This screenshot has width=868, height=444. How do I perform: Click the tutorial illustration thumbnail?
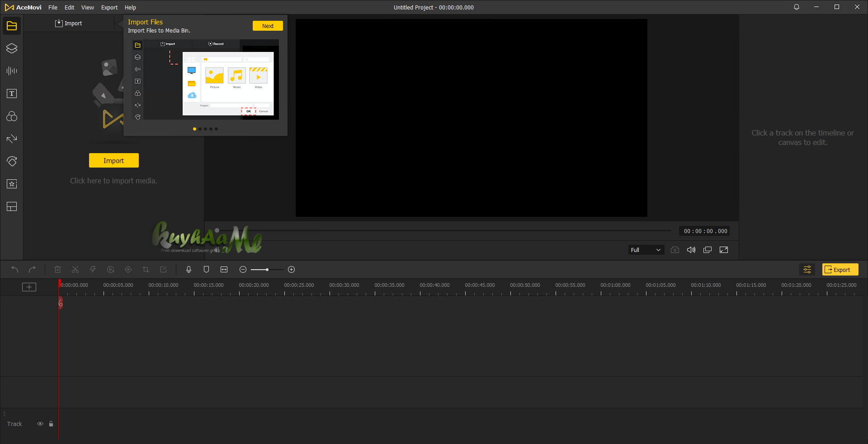click(x=206, y=79)
